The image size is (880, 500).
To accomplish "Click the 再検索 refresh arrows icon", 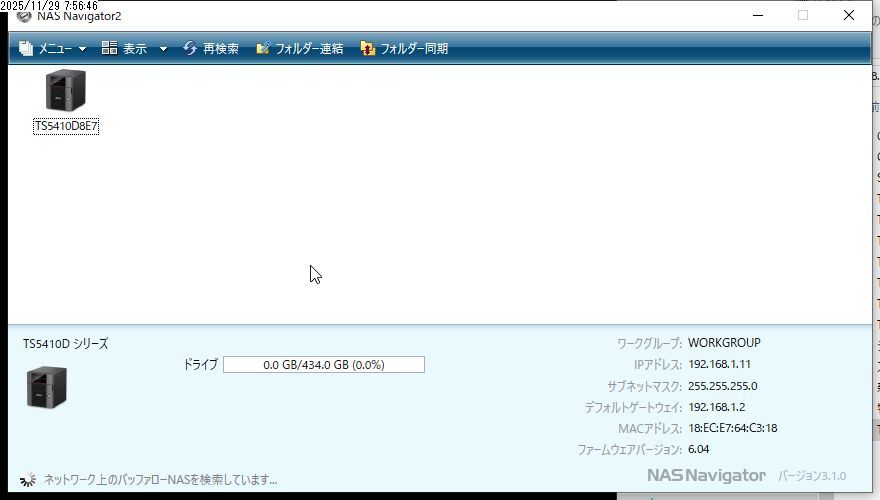I will (x=190, y=48).
